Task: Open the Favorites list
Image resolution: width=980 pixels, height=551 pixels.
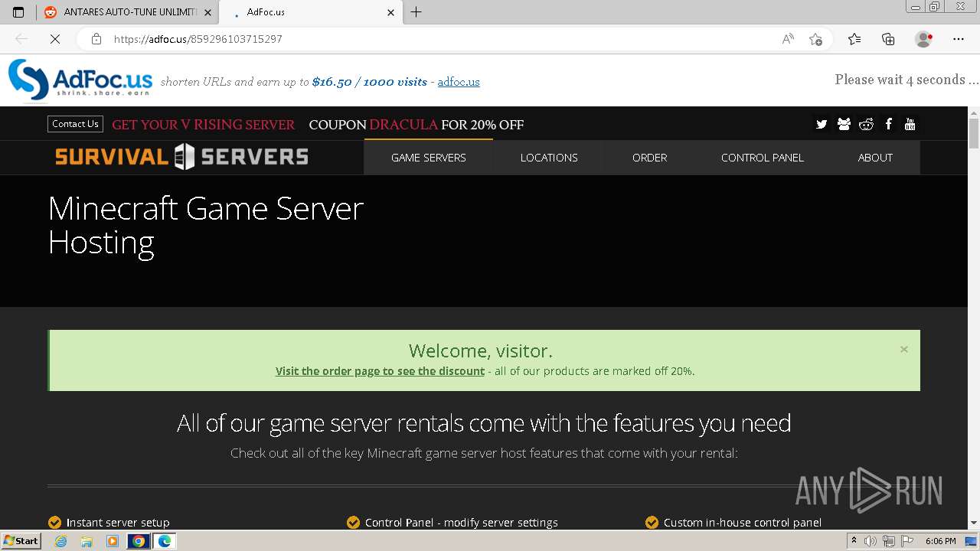Action: click(x=854, y=39)
